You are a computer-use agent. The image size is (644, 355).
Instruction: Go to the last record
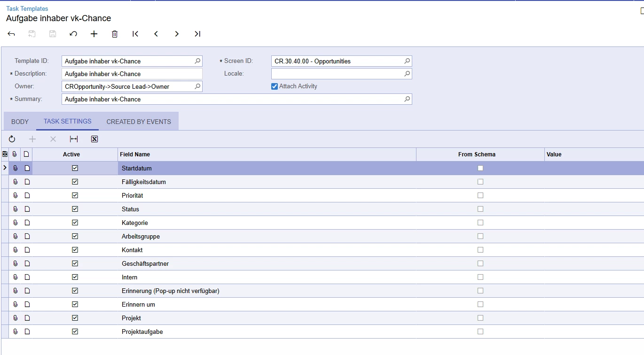coord(197,34)
